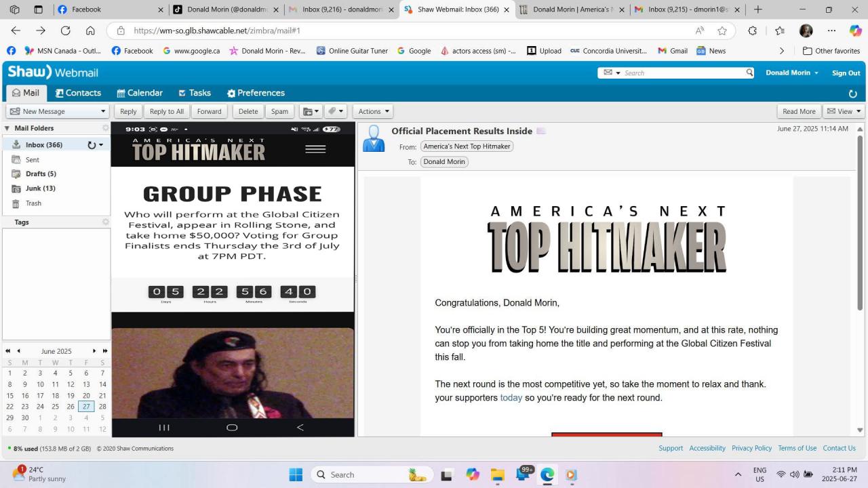Open the Inbox folder dropdown arrow
The width and height of the screenshot is (868, 488).
click(x=101, y=144)
